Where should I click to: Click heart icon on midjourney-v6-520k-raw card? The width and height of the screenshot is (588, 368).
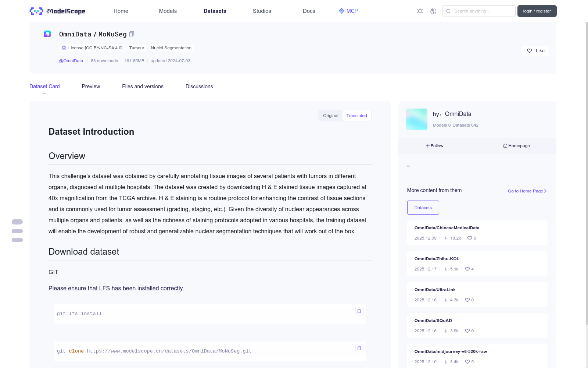click(467, 362)
